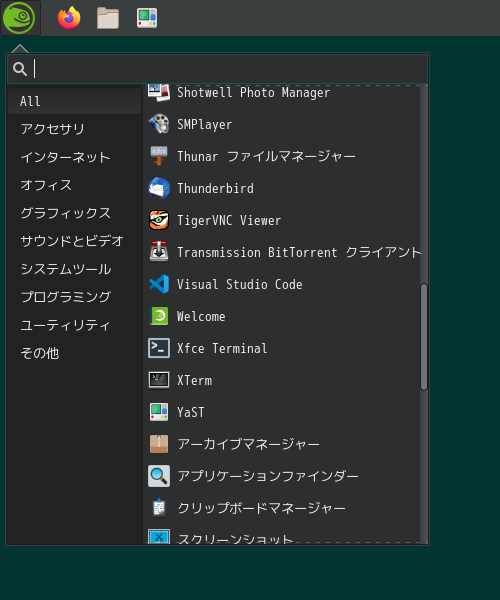Launch Thunderbird from the list
The image size is (500, 600).
point(282,188)
